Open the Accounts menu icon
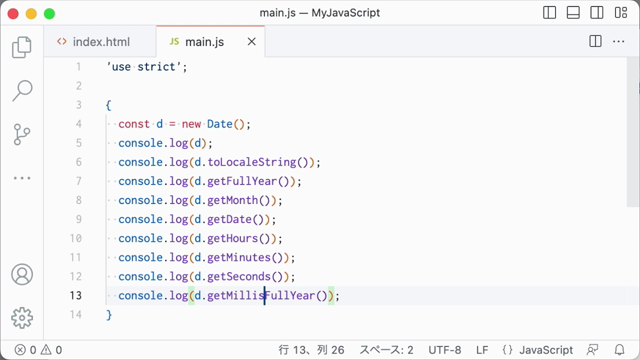The height and width of the screenshot is (360, 640). point(22,274)
